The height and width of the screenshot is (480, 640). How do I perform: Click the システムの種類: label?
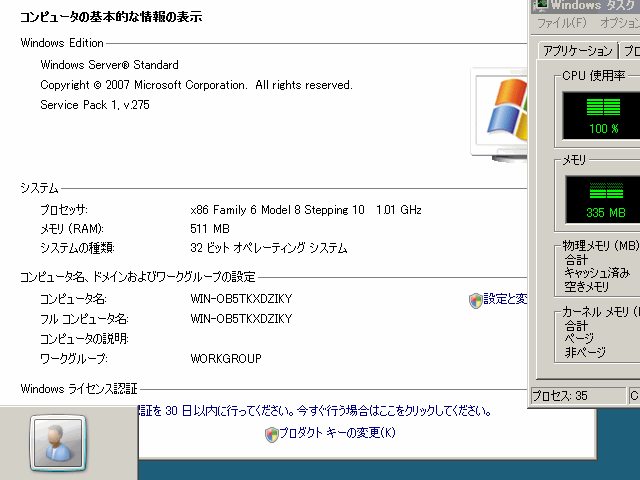pyautogui.click(x=77, y=248)
